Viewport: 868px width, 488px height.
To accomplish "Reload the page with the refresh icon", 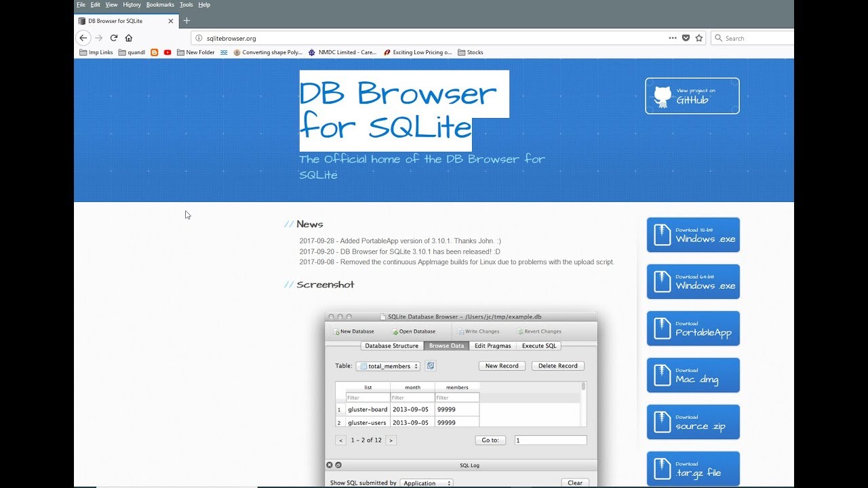I will click(x=114, y=38).
